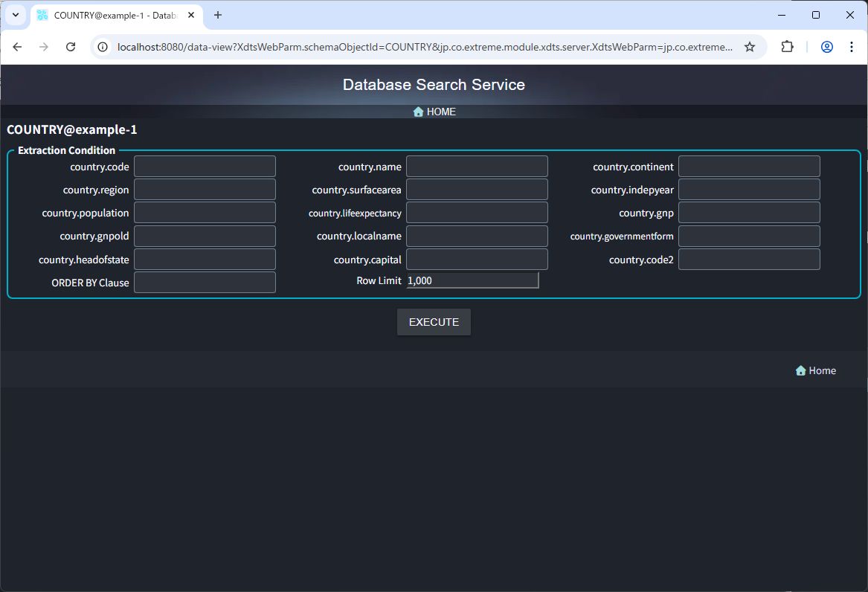Expand the tab search dropdown arrow
This screenshot has height=592, width=868.
coord(15,15)
